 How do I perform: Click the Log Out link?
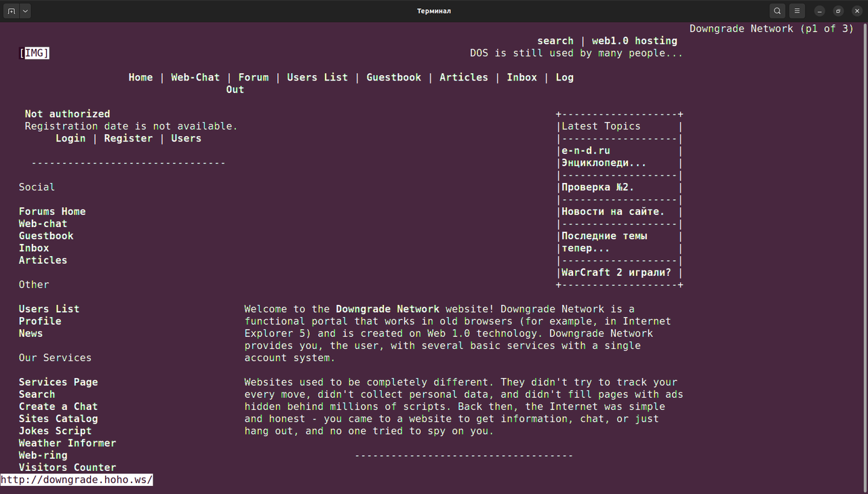tap(564, 77)
